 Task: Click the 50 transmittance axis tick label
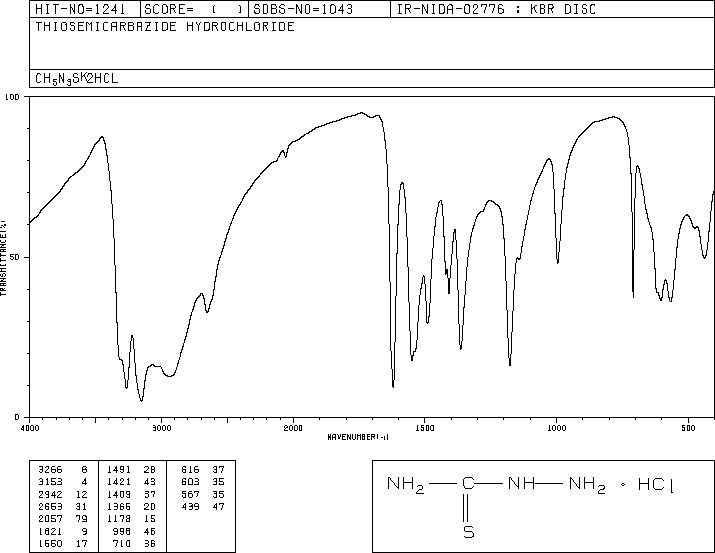tap(13, 257)
